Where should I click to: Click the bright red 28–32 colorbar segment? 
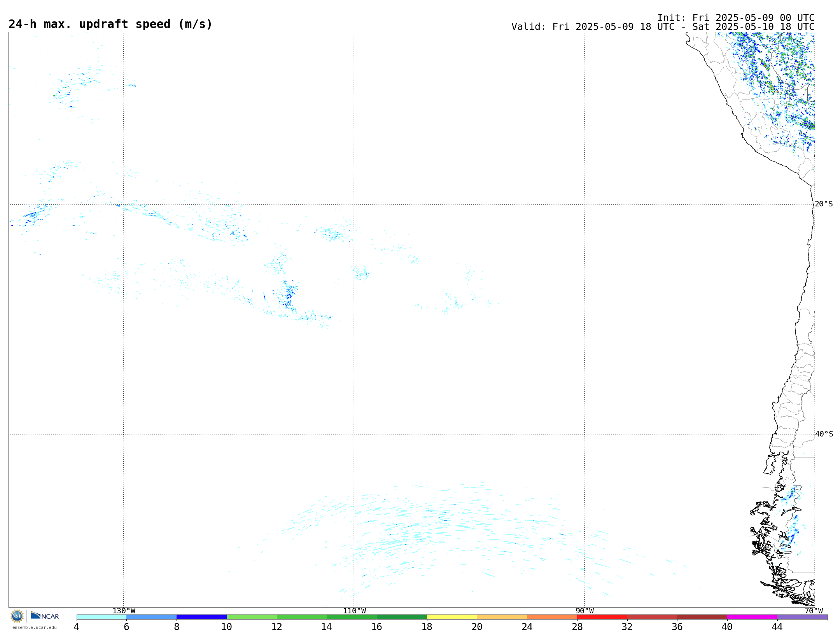[602, 617]
